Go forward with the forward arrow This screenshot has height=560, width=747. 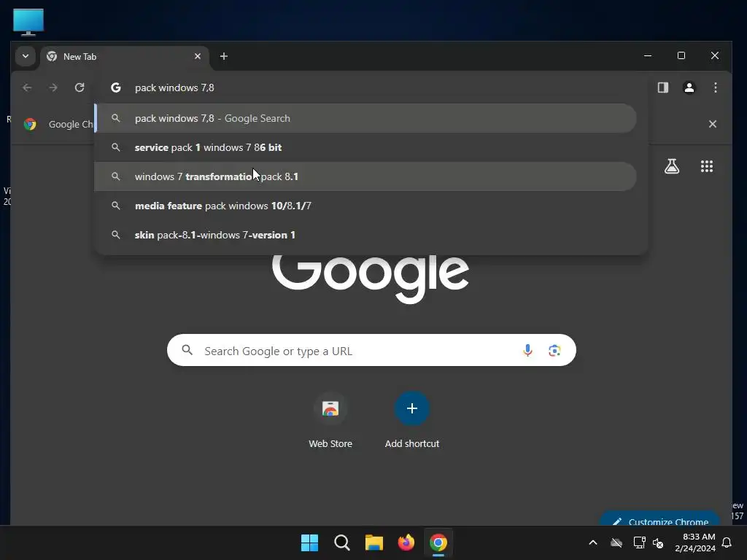pos(53,87)
